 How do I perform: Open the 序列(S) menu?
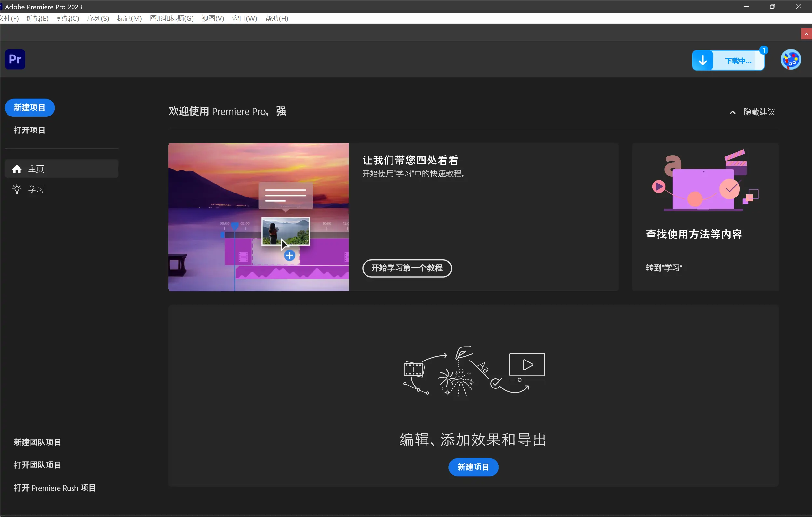98,19
